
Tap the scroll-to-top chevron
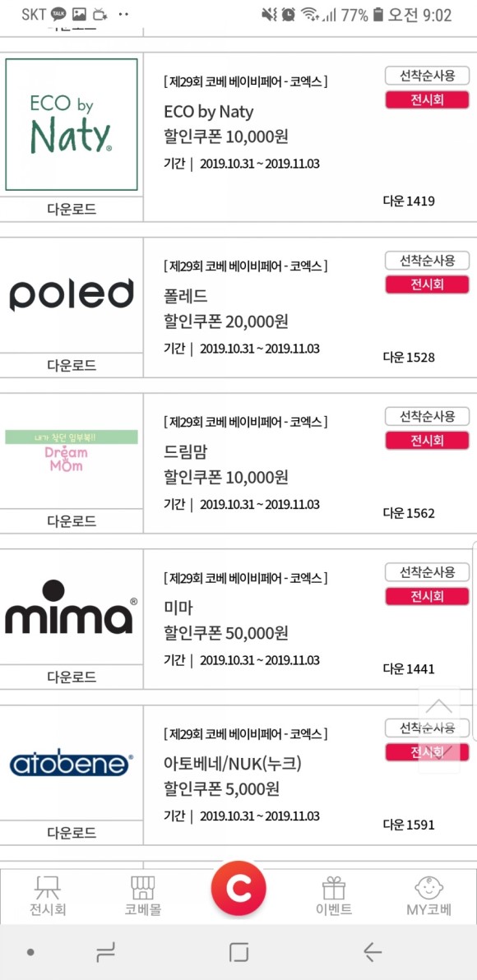pos(438,707)
